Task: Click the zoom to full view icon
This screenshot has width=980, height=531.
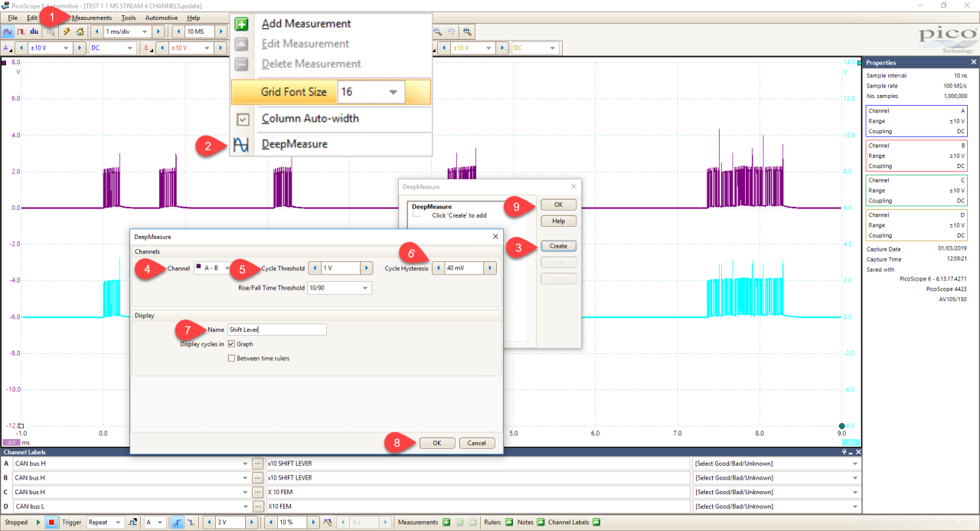Action: coord(466,31)
